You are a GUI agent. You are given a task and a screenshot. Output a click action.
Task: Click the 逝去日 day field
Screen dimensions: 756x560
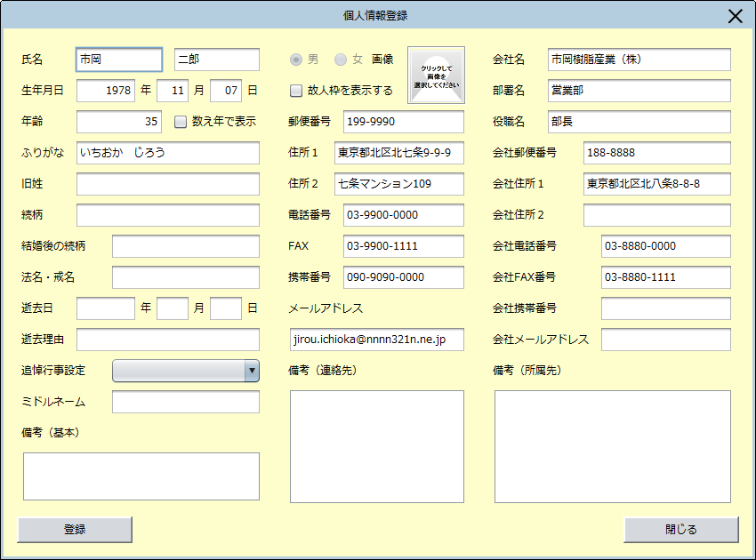226,308
